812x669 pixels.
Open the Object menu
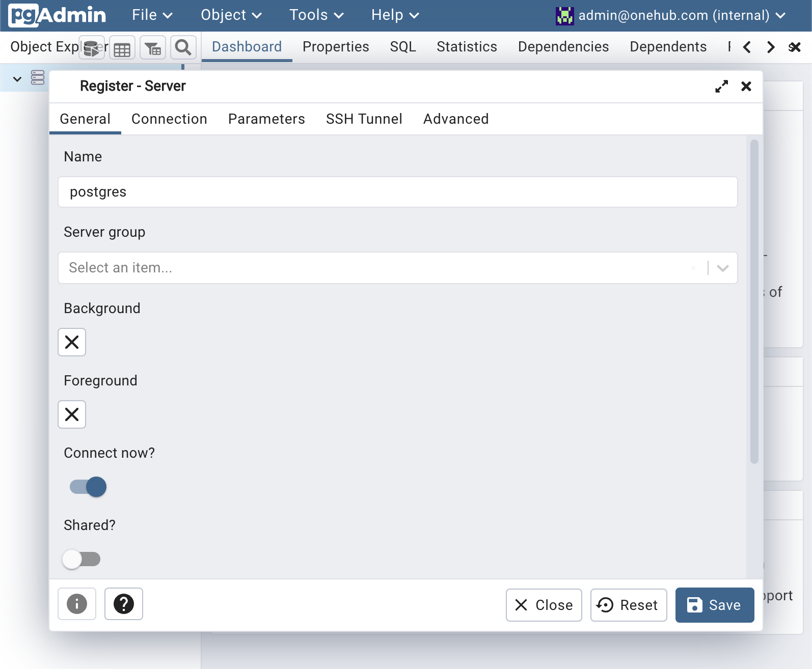(231, 15)
